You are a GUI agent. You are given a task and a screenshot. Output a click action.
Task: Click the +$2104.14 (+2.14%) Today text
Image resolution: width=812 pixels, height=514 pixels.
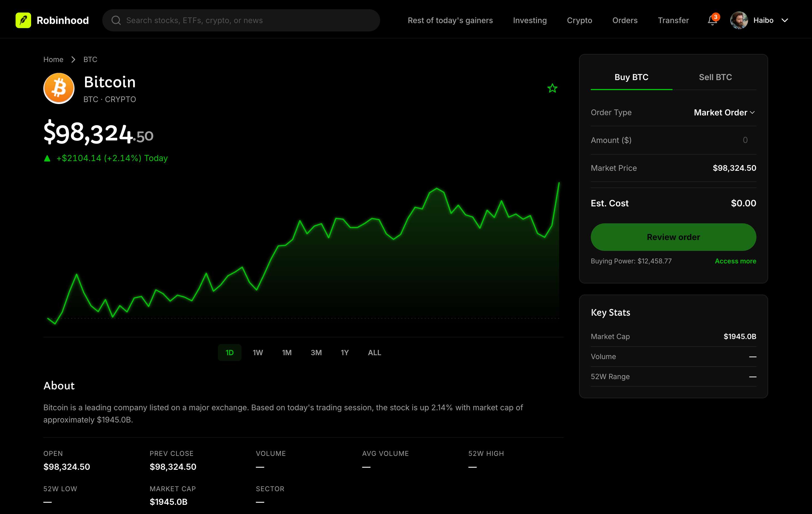pos(112,158)
